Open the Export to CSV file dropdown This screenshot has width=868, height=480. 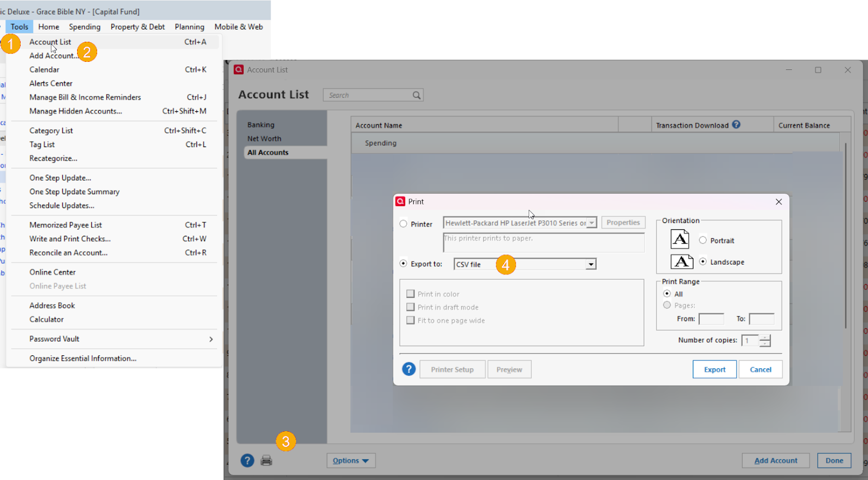point(591,264)
